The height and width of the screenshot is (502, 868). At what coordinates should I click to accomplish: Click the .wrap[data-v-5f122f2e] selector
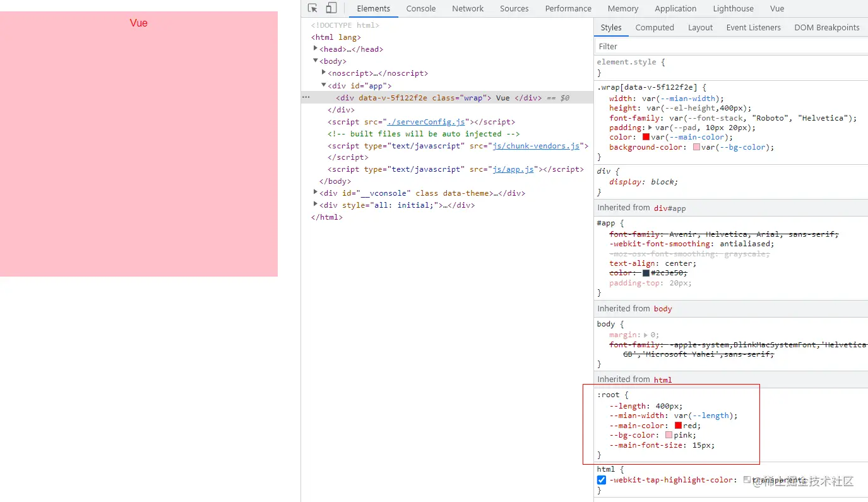click(647, 87)
